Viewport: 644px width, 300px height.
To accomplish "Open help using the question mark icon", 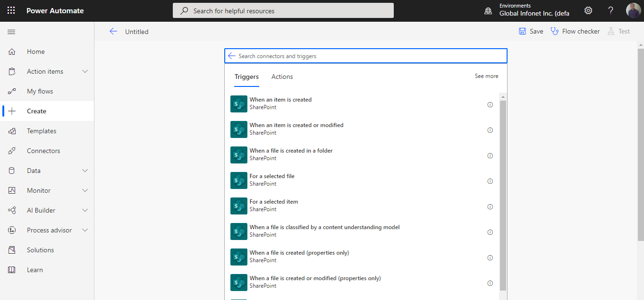I will coord(610,10).
